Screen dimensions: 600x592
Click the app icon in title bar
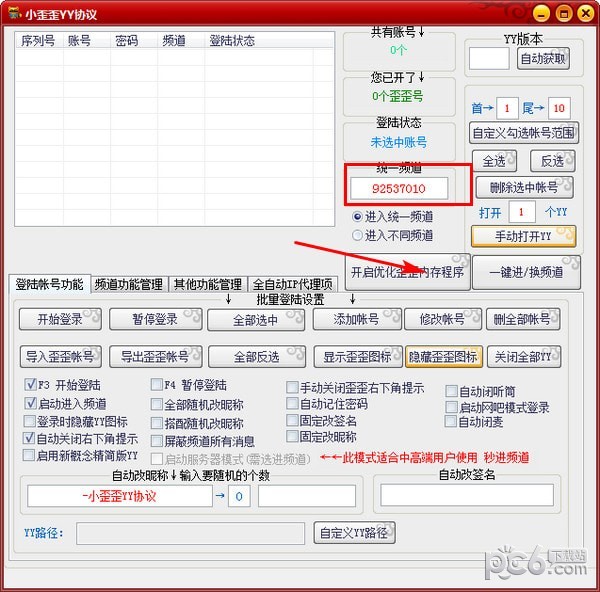[x=15, y=13]
